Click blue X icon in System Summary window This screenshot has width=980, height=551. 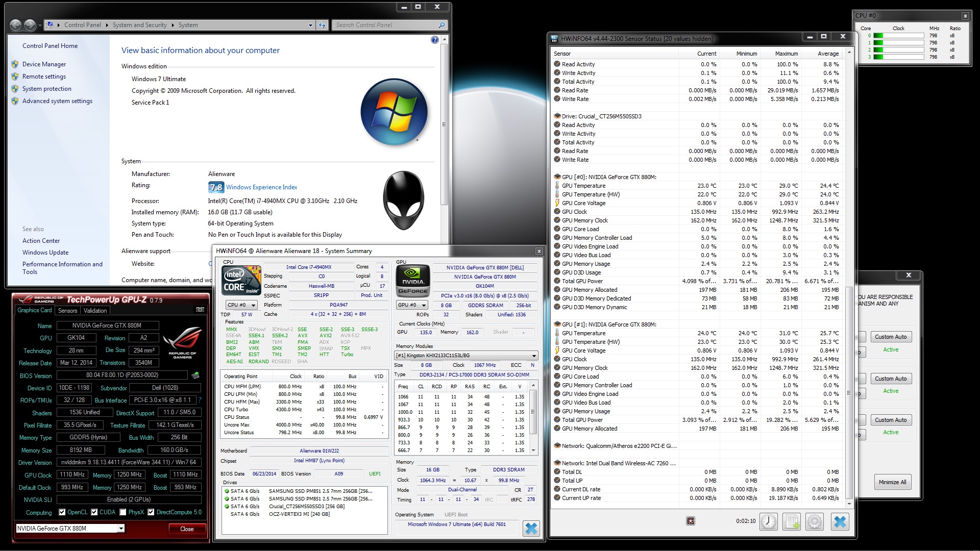(531, 528)
